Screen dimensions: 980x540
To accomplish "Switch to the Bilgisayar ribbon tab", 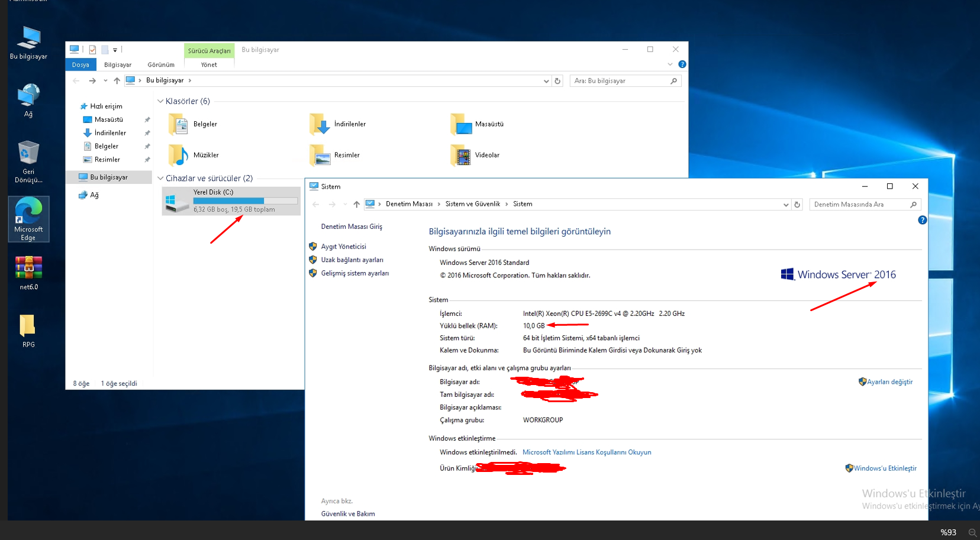I will [x=118, y=64].
